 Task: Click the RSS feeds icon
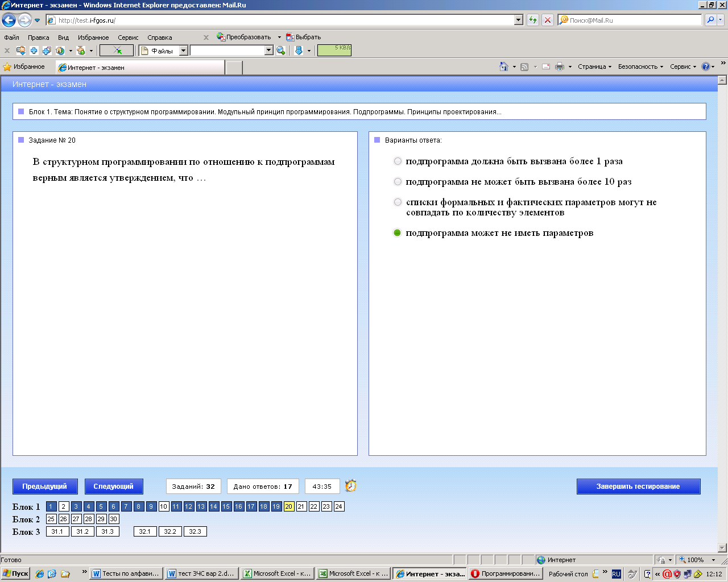click(x=524, y=66)
